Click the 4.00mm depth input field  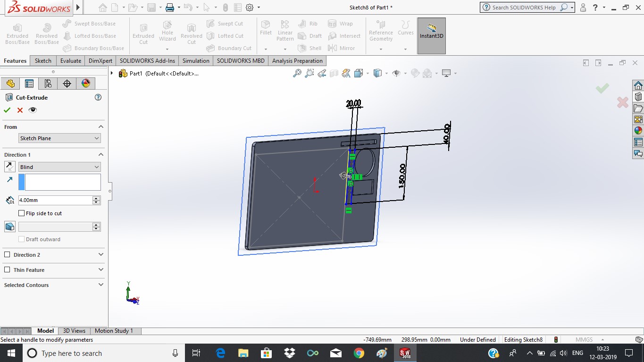[55, 200]
